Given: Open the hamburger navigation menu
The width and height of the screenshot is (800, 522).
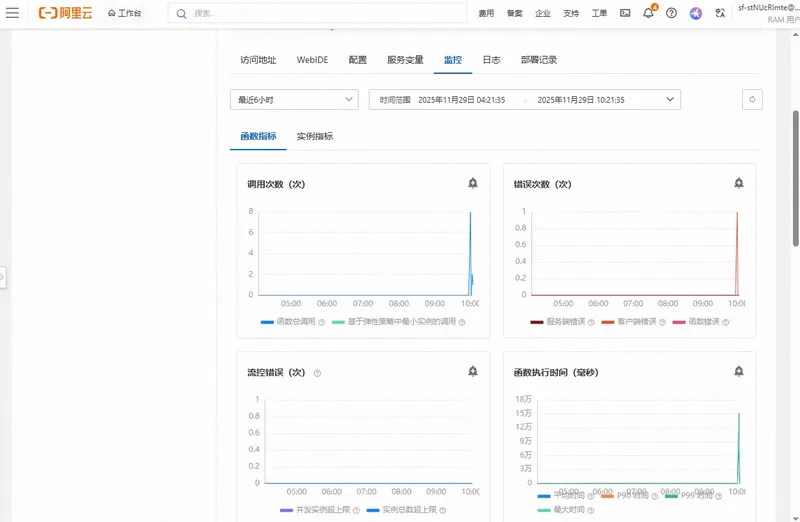Looking at the screenshot, I should tap(12, 13).
